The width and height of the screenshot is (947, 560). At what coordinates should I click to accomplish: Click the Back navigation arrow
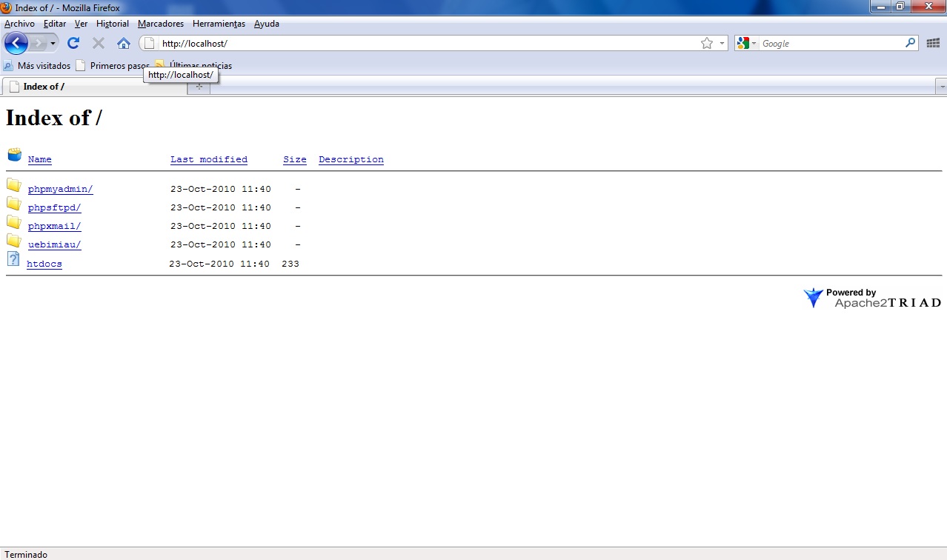tap(16, 43)
